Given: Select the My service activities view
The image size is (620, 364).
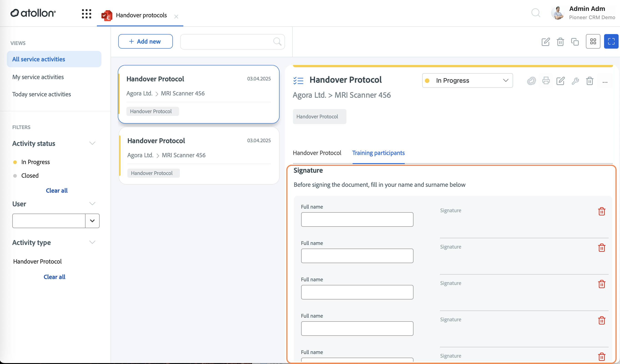Looking at the screenshot, I should (x=38, y=77).
